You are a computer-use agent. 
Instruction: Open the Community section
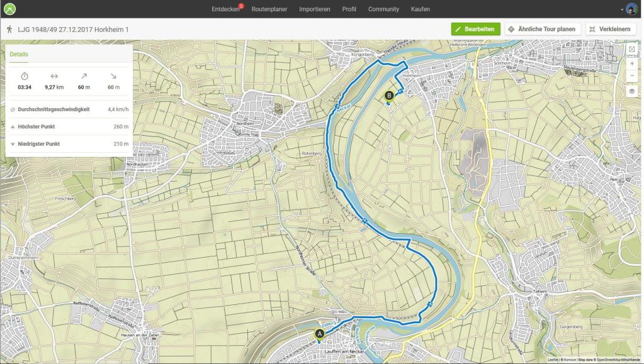click(x=383, y=9)
